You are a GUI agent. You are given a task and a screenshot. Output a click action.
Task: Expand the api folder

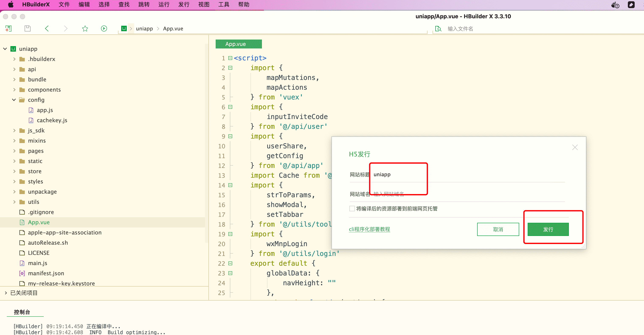(14, 69)
